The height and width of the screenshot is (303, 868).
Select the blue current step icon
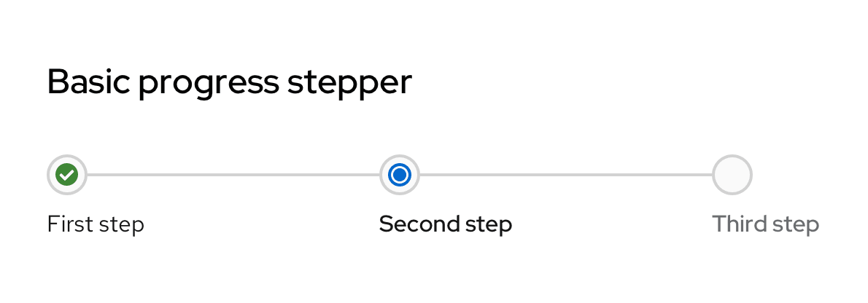[x=400, y=175]
